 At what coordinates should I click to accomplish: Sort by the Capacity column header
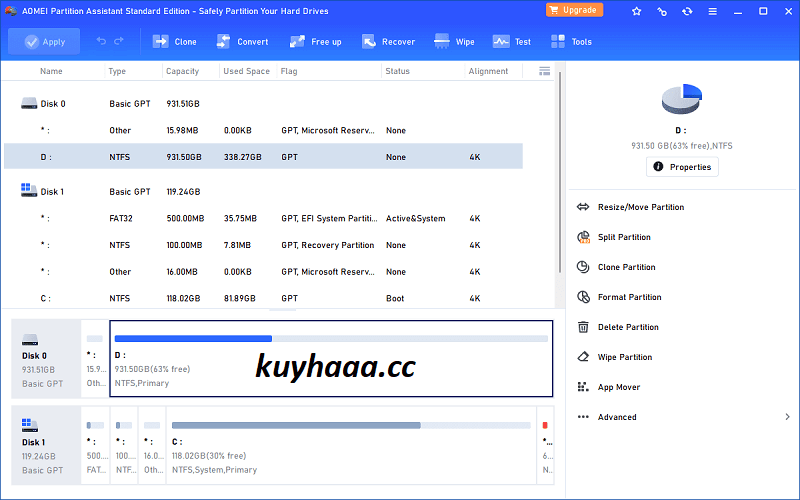[x=182, y=71]
